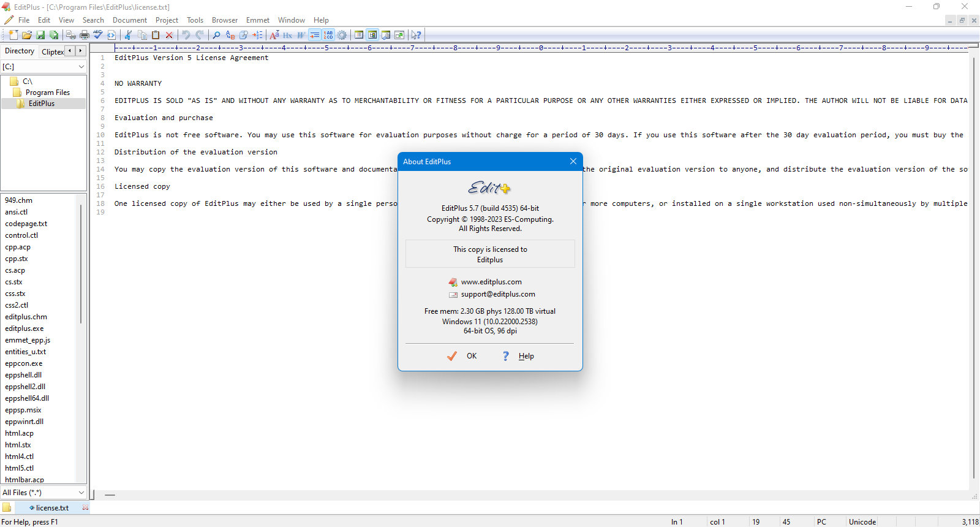Image resolution: width=980 pixels, height=527 pixels.
Task: Click the red X Delete icon
Action: 169,35
